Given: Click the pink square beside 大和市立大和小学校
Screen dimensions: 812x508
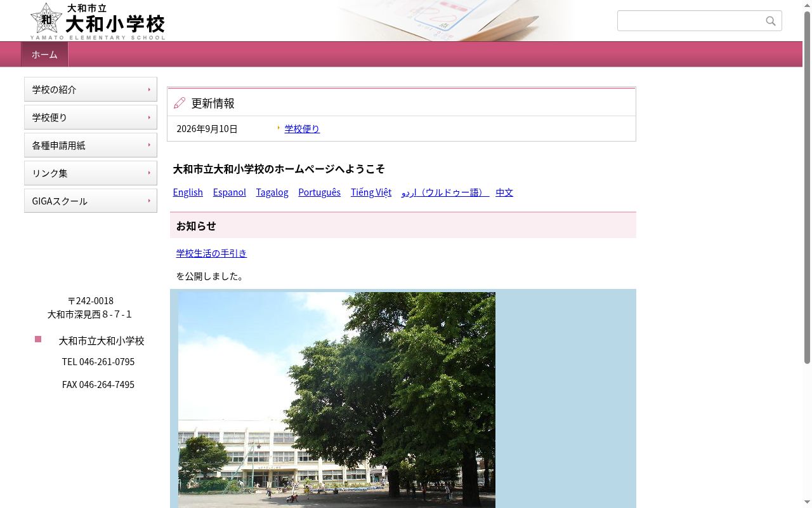Looking at the screenshot, I should click(38, 339).
